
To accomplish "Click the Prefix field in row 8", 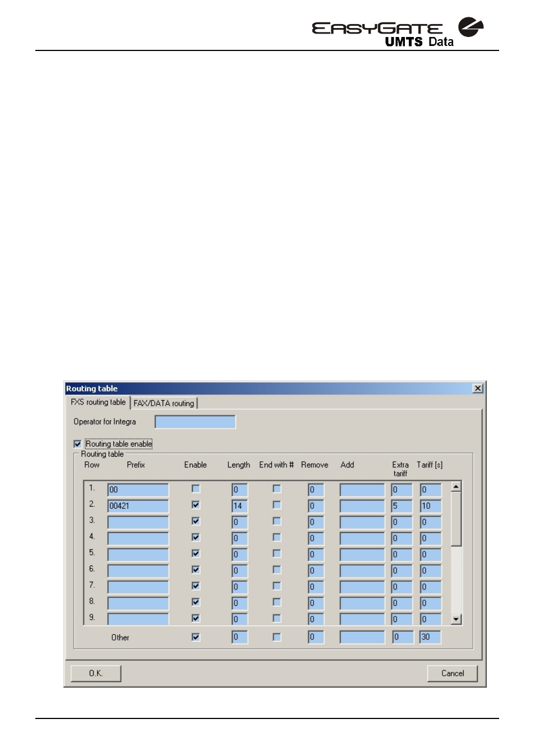I will (138, 604).
